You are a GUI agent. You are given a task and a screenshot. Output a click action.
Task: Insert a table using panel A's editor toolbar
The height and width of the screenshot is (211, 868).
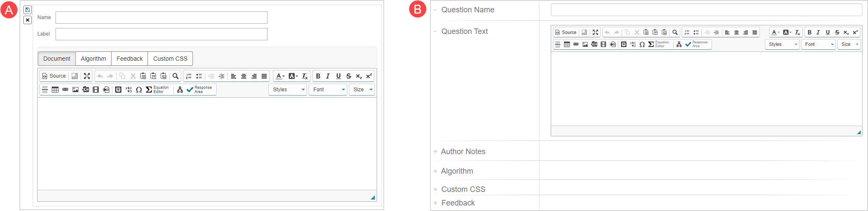pos(55,90)
